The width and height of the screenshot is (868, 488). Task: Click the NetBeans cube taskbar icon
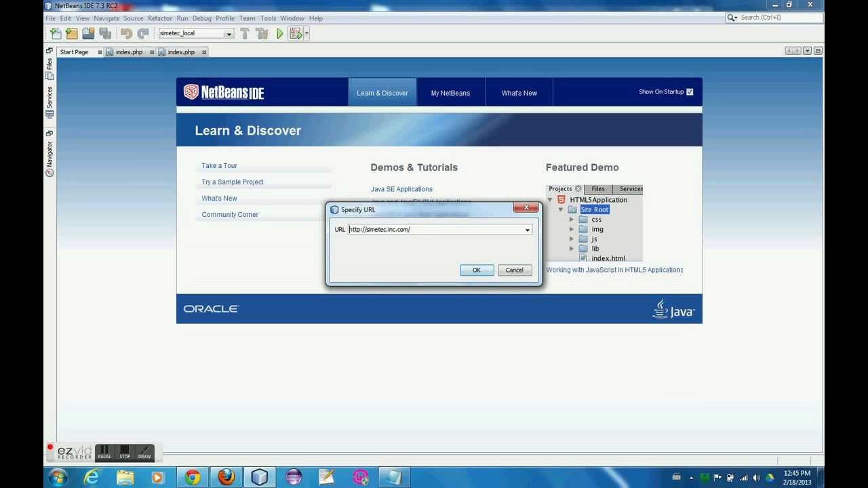tap(259, 477)
